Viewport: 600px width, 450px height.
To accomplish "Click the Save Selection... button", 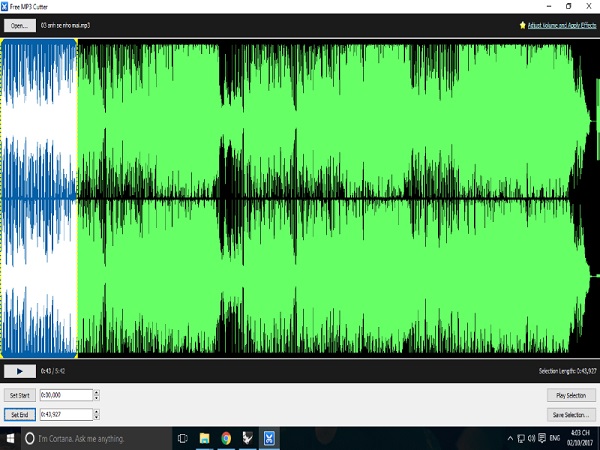I will click(x=571, y=414).
